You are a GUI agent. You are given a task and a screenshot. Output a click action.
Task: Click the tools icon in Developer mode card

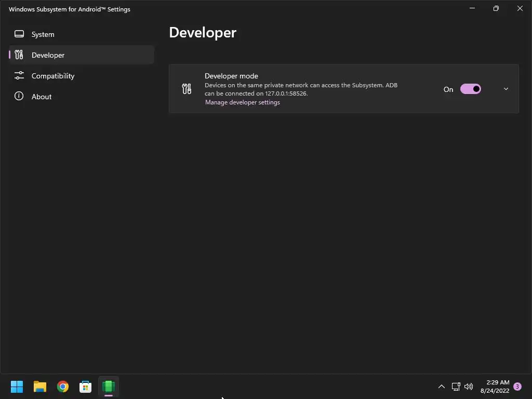pos(187,89)
